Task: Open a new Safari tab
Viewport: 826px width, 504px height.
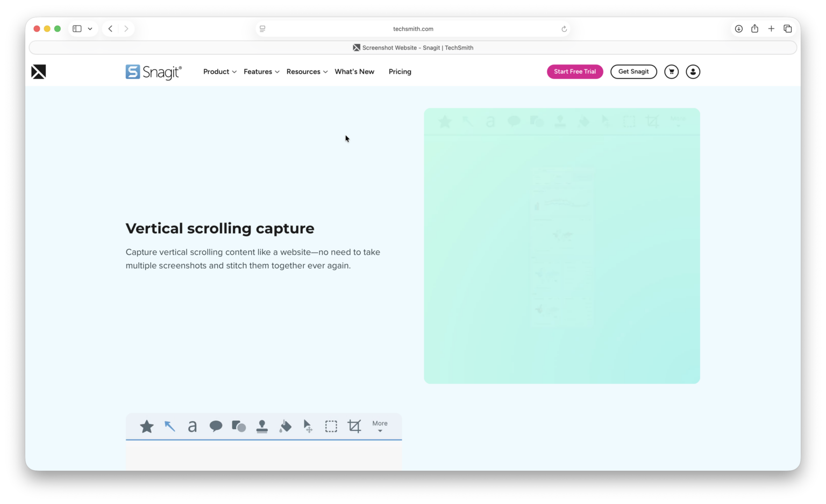Action: point(771,29)
